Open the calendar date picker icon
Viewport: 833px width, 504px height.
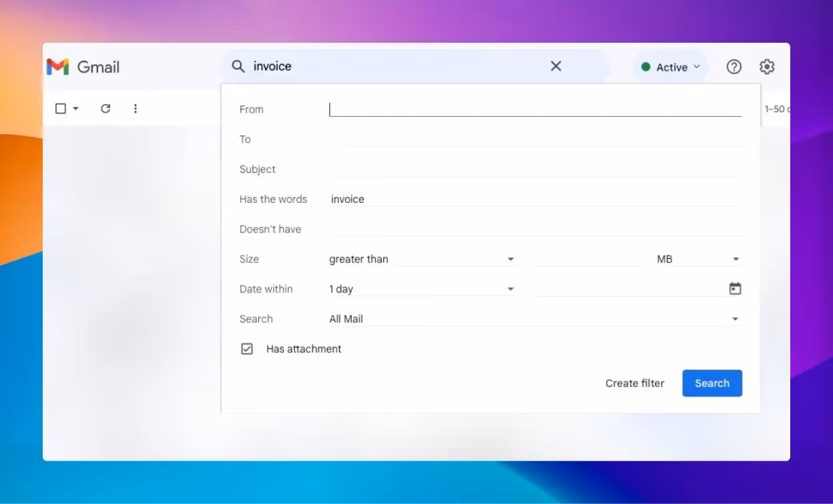click(x=735, y=289)
